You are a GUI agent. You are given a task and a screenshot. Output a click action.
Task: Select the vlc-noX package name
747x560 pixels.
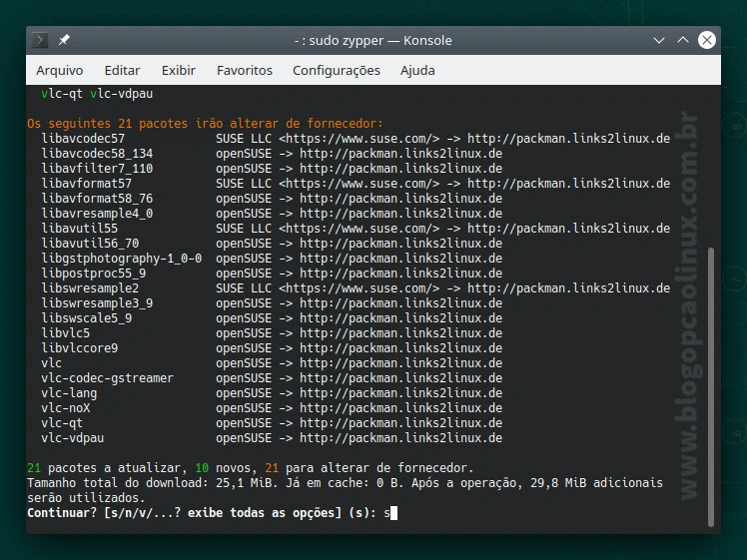(x=66, y=408)
